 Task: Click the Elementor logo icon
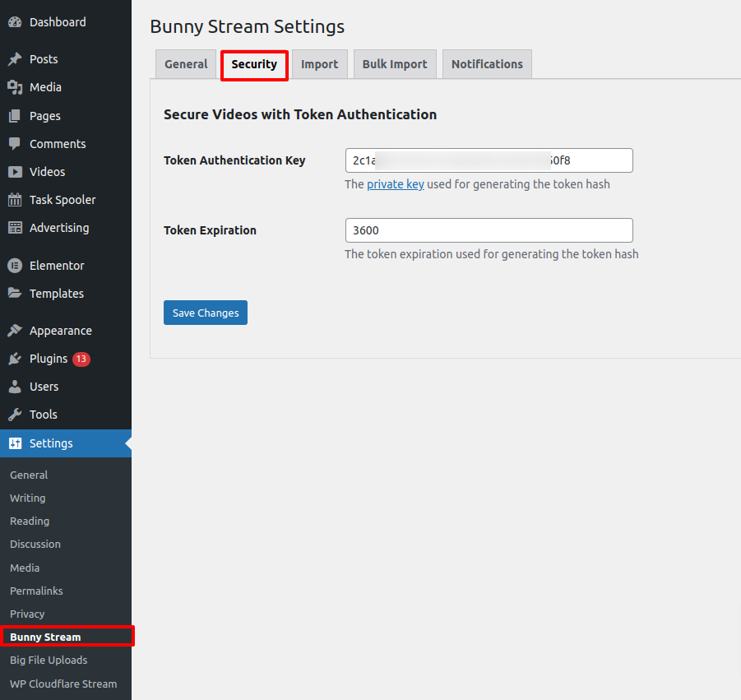point(15,266)
